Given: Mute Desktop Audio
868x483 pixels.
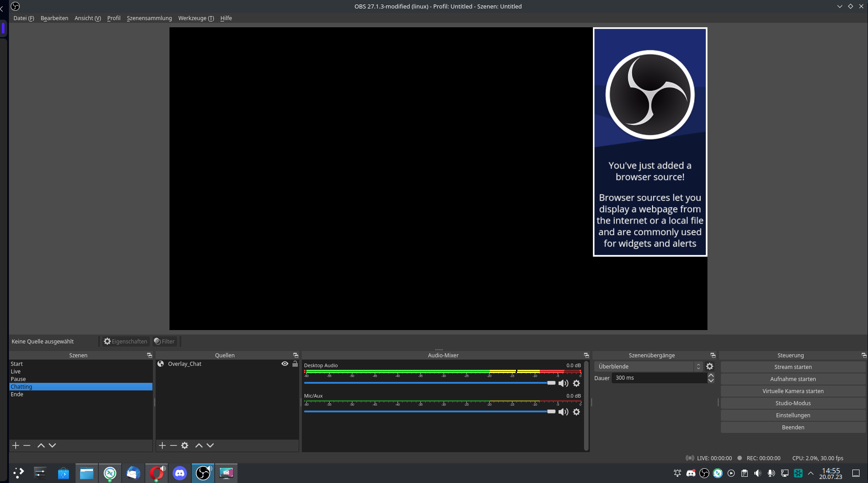Looking at the screenshot, I should 563,383.
